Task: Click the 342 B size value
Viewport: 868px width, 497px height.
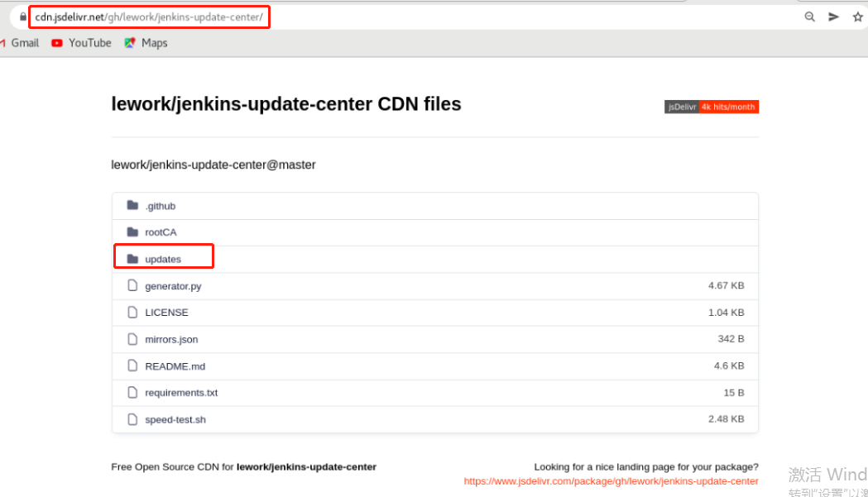Action: tap(731, 339)
